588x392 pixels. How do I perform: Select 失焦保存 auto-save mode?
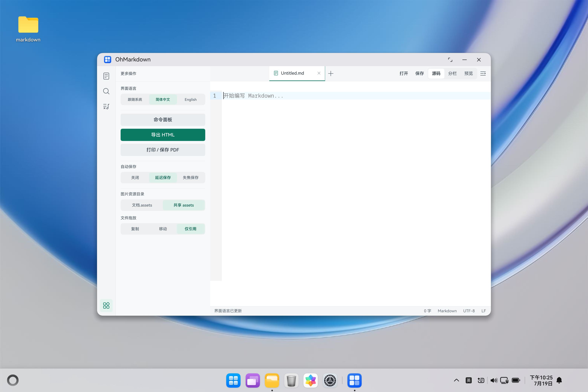pyautogui.click(x=191, y=178)
